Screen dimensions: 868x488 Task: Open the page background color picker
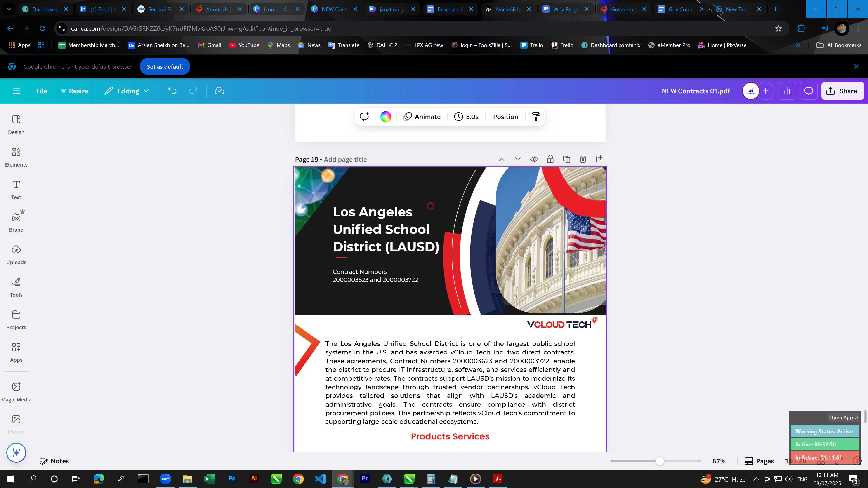pyautogui.click(x=385, y=117)
